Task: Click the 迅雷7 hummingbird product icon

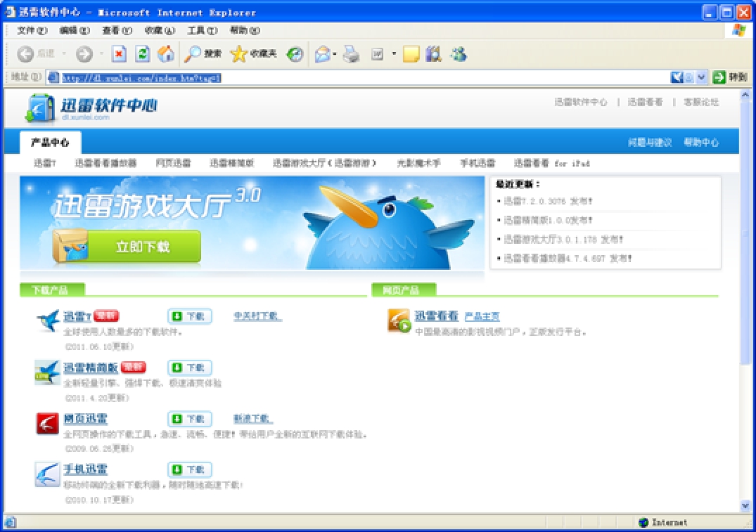Action: (48, 320)
